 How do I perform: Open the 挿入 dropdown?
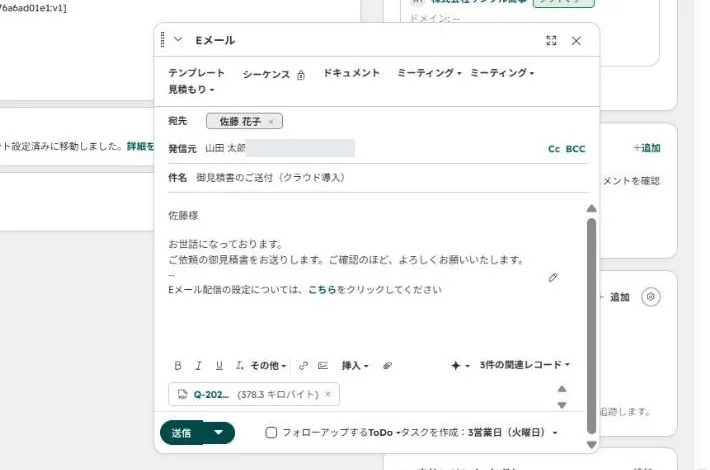click(355, 365)
